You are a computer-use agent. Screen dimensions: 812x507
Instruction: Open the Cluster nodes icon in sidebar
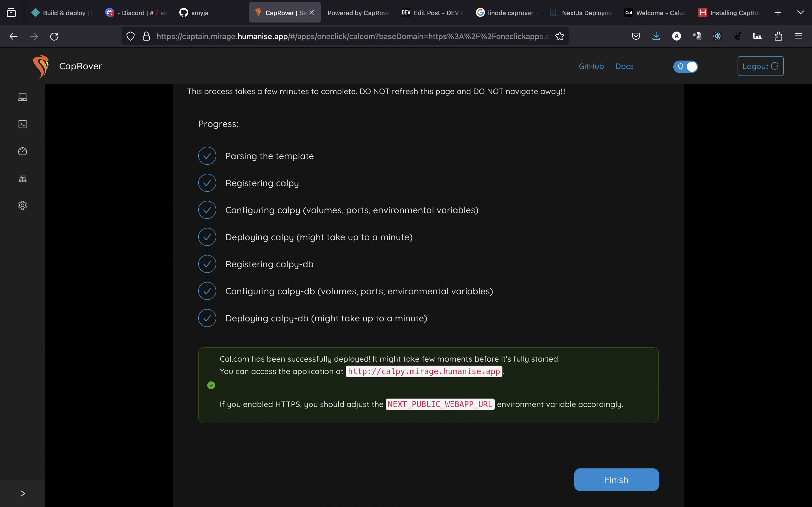click(x=23, y=178)
